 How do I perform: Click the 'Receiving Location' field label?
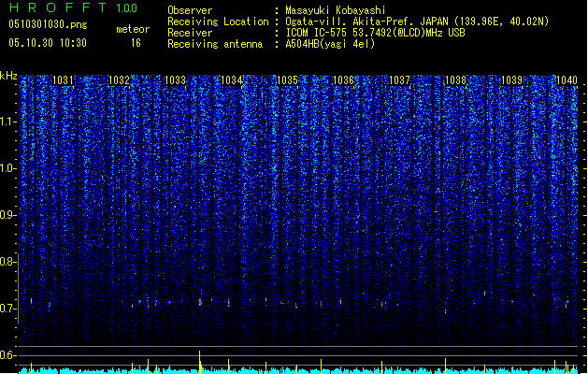[218, 22]
